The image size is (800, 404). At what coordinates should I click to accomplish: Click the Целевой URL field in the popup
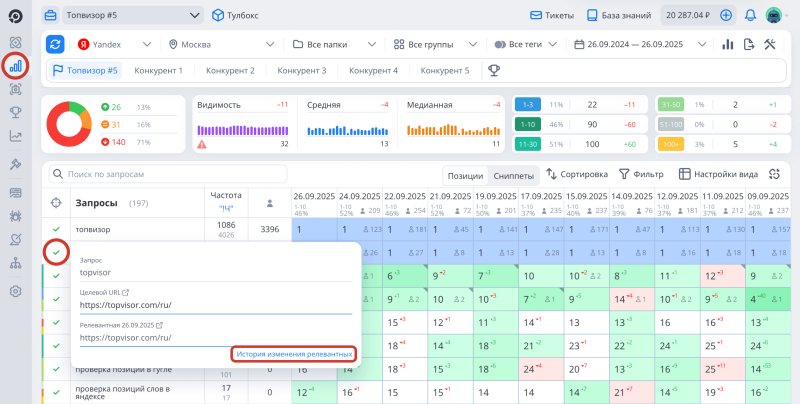point(216,305)
